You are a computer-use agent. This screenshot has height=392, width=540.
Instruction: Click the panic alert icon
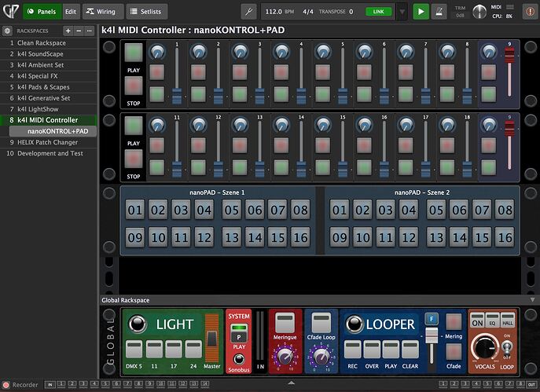(x=530, y=12)
